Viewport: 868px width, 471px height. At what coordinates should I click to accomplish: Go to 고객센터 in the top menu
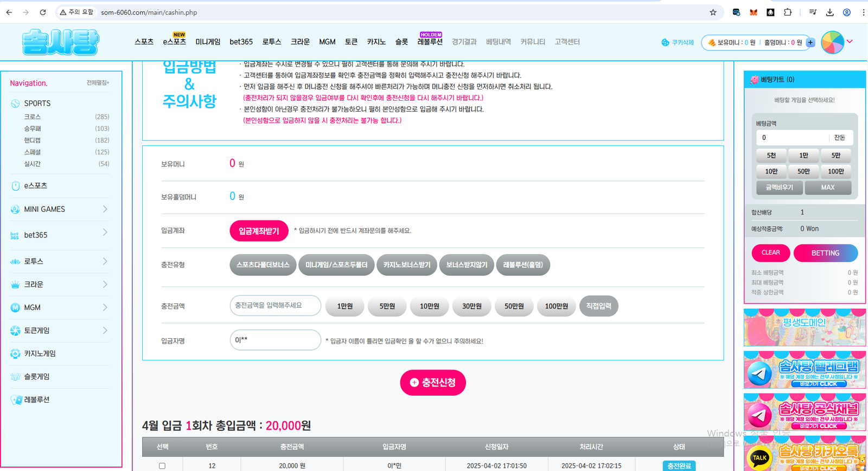[567, 42]
